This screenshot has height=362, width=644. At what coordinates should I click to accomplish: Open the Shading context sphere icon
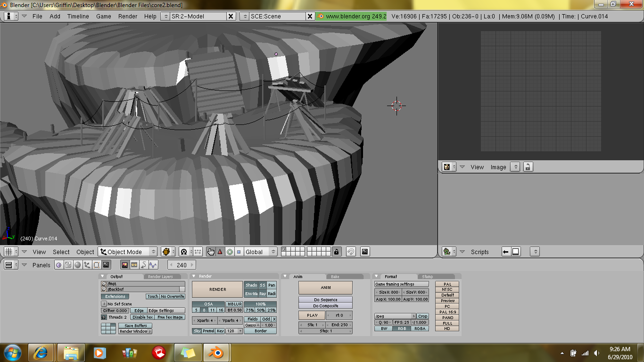click(x=78, y=265)
